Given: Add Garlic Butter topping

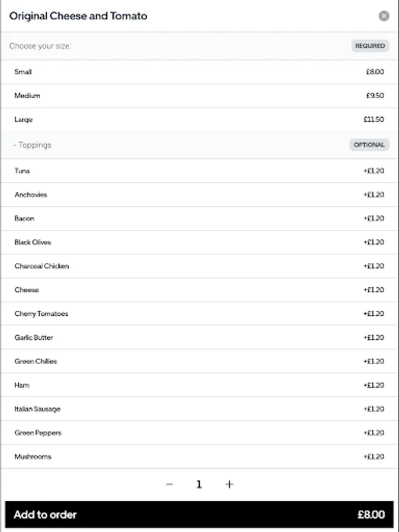Looking at the screenshot, I should pos(199,338).
